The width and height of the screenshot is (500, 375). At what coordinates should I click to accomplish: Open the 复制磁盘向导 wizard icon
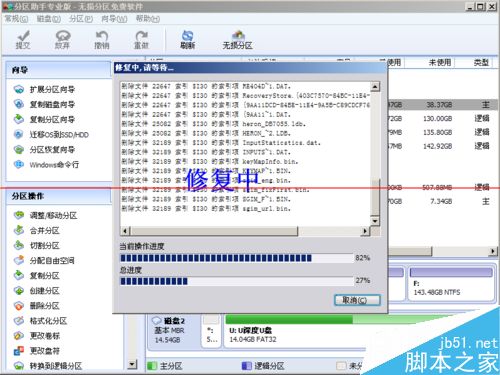click(19, 104)
